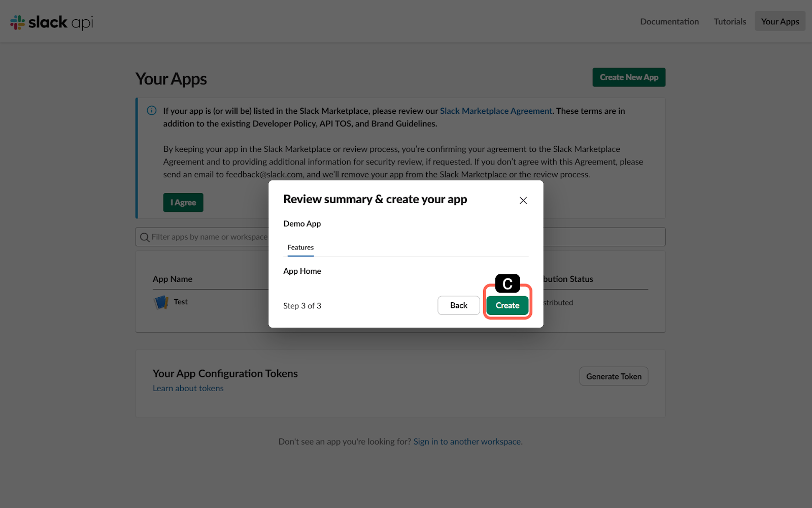The image size is (812, 508).
Task: Click the Test app notebook icon
Action: 161,302
